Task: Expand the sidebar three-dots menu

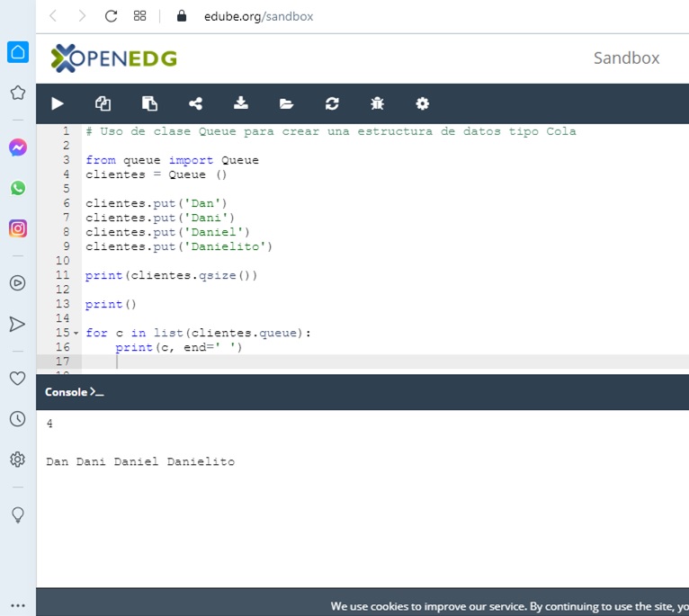Action: [17, 605]
